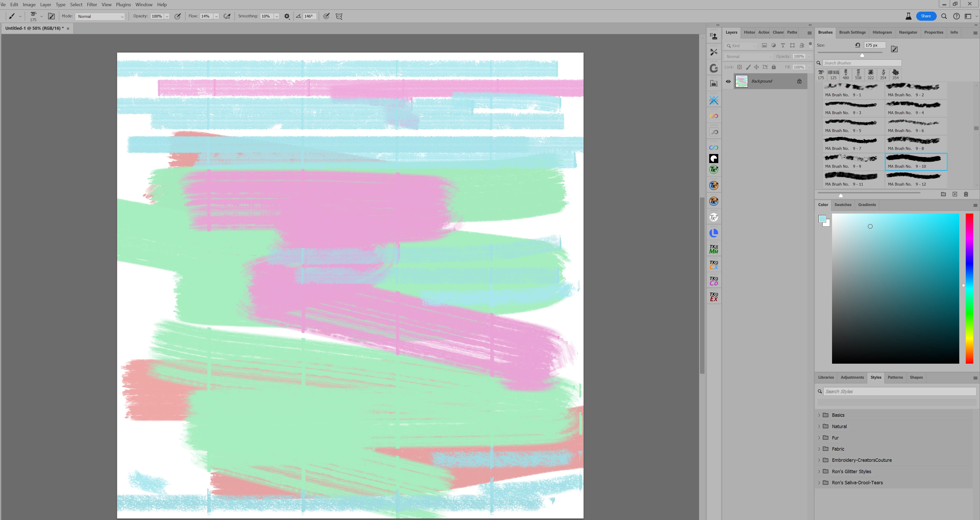980x520 pixels.
Task: Expand the Fabric styles folder
Action: point(819,449)
